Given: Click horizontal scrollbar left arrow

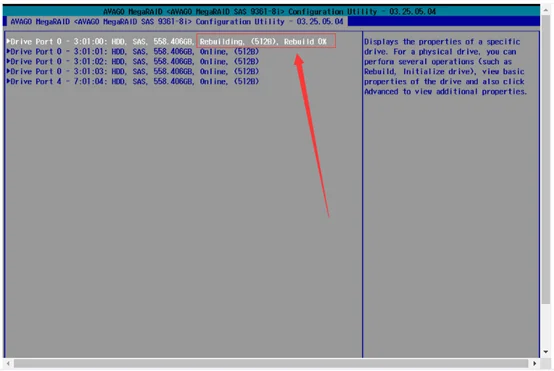Looking at the screenshot, I should (x=8, y=363).
